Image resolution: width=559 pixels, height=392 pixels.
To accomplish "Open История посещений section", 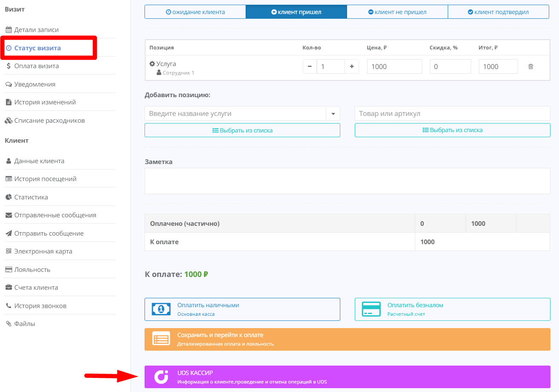I will 45,179.
